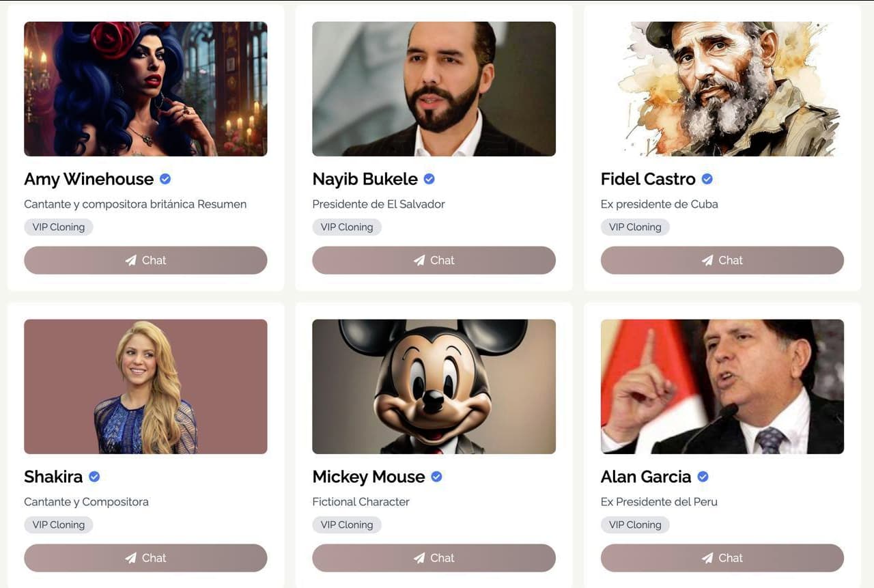Click the verified badge next to Shakira
Screen dimensions: 874x588
(94, 477)
